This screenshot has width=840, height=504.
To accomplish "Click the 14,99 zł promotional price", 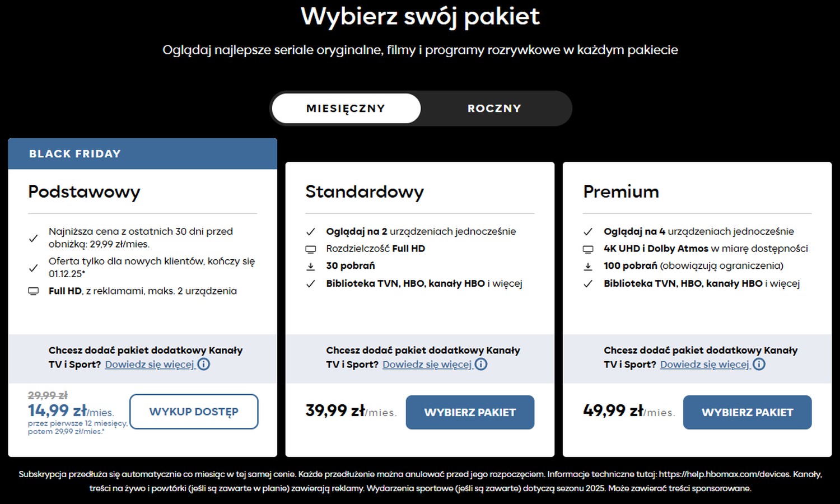I will [x=57, y=410].
